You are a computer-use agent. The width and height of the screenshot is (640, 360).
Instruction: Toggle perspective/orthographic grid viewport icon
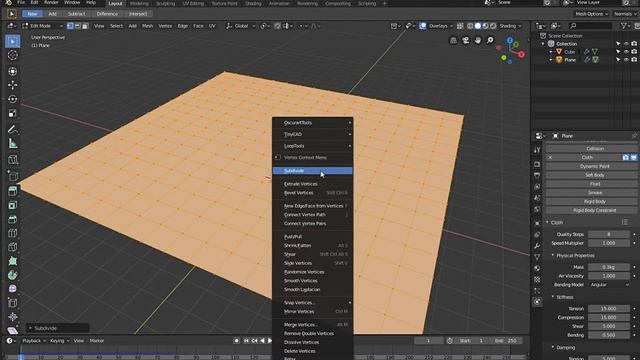453,40
